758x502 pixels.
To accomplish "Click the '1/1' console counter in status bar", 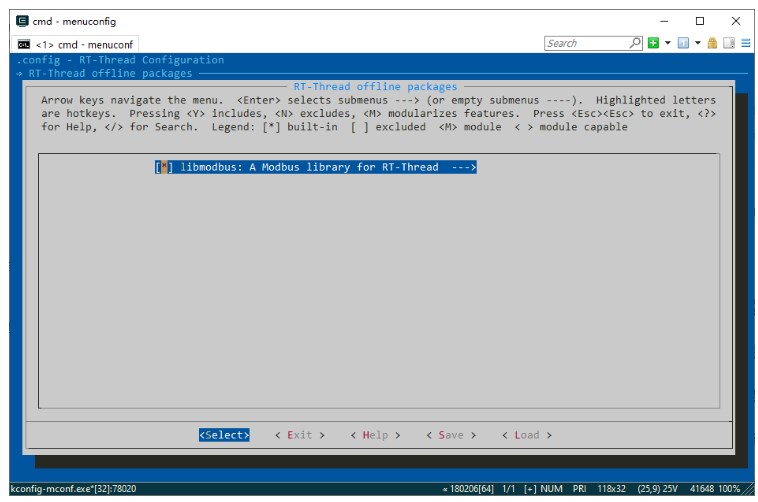I will [509, 488].
